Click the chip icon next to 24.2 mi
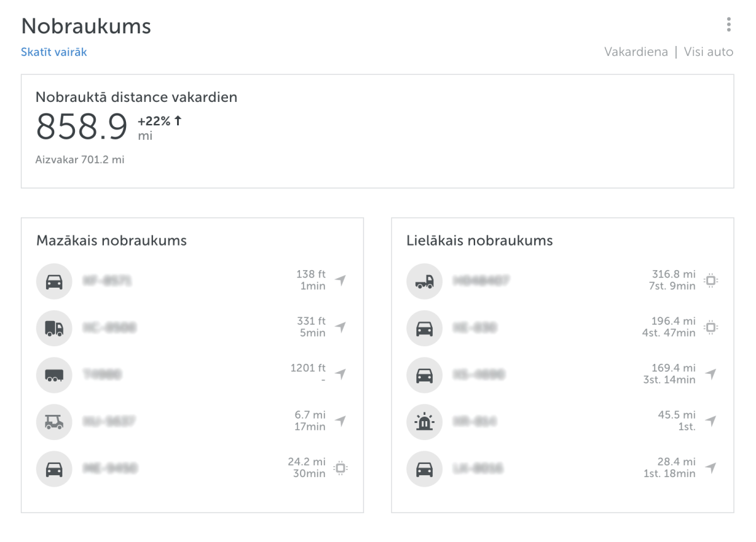Viewport: 756px width, 542px height. click(340, 468)
